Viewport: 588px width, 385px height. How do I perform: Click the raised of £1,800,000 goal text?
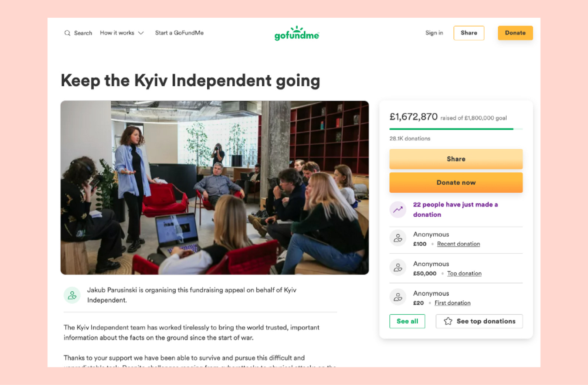[x=473, y=118]
